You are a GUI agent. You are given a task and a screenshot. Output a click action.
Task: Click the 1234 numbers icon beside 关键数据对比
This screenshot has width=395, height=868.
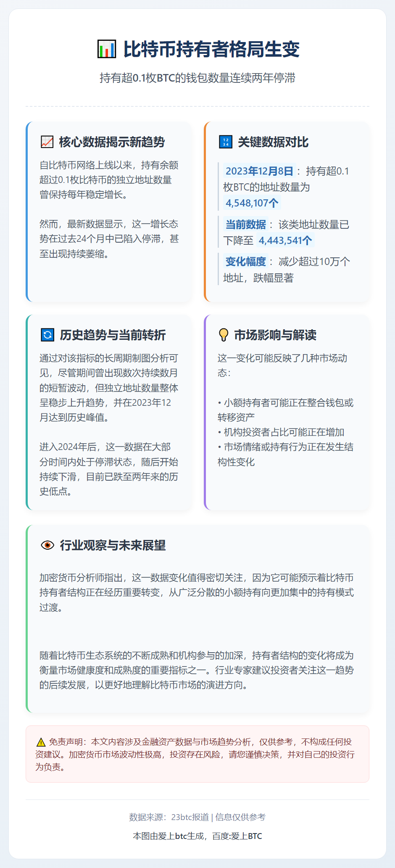point(226,142)
